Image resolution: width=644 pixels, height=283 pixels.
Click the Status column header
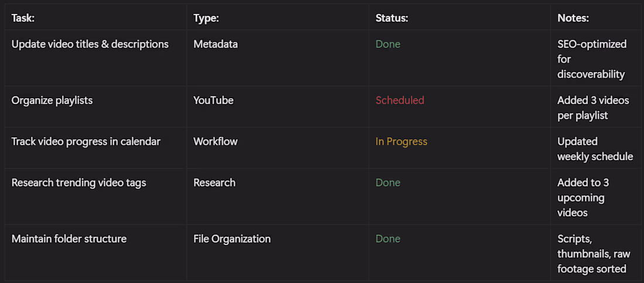[x=392, y=18]
